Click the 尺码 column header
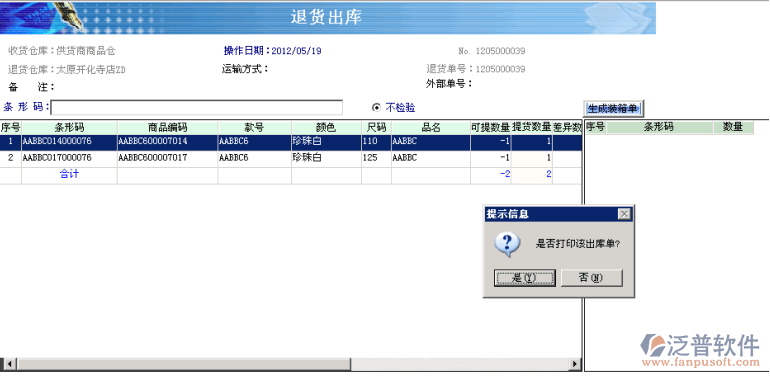The width and height of the screenshot is (770, 378). click(x=376, y=128)
